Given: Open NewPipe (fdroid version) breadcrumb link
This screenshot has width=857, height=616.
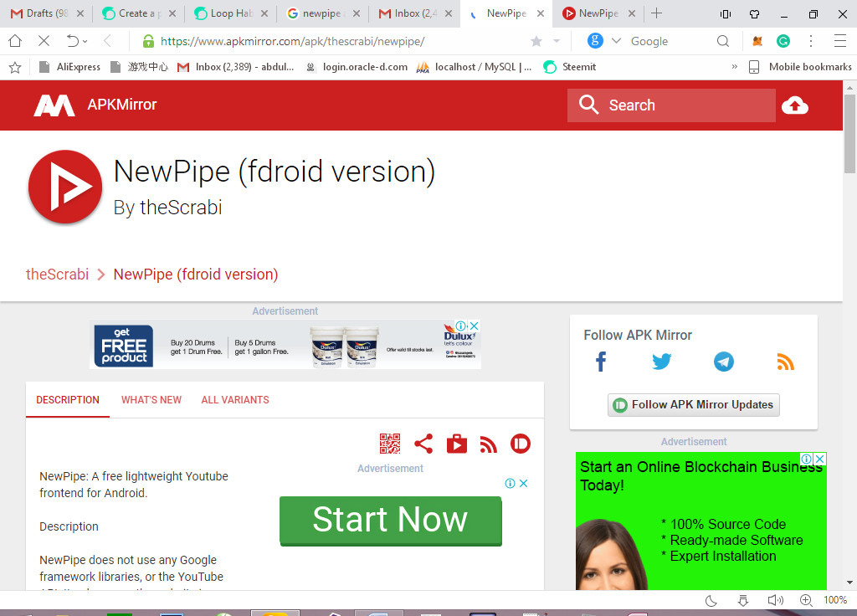Looking at the screenshot, I should click(x=196, y=275).
